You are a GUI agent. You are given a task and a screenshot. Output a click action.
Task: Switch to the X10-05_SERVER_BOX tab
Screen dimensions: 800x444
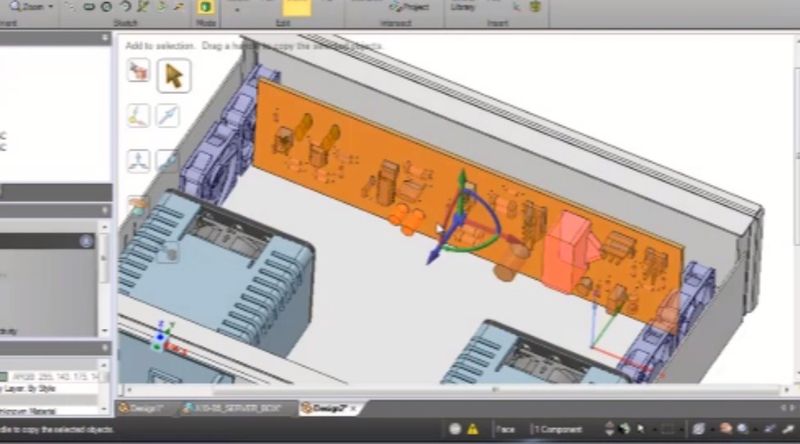point(234,408)
